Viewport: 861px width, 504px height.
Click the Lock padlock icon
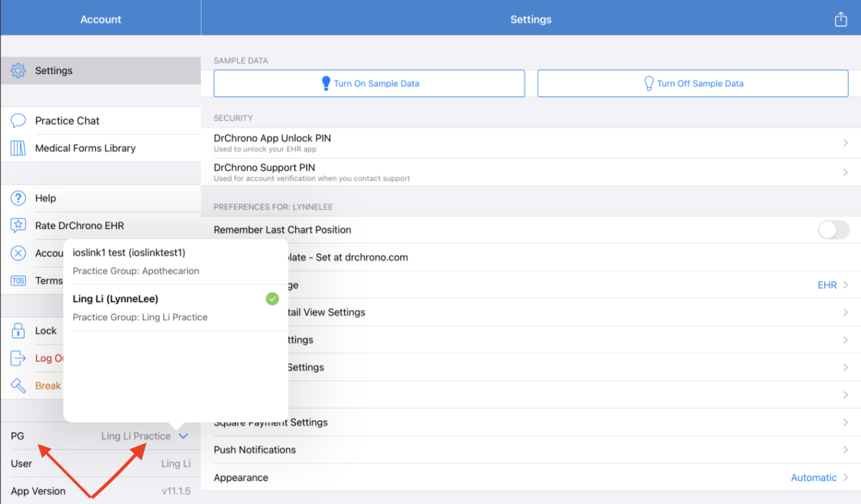pos(18,331)
